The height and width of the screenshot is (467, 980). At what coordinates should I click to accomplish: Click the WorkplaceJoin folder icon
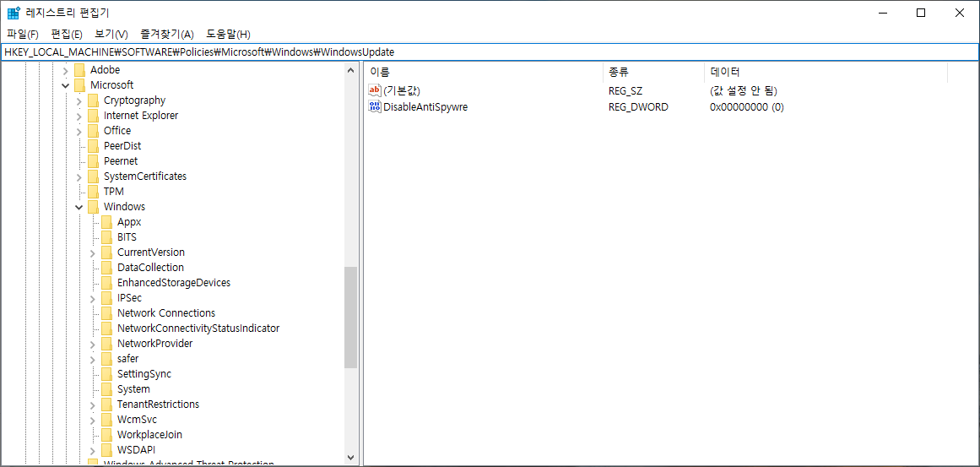107,435
